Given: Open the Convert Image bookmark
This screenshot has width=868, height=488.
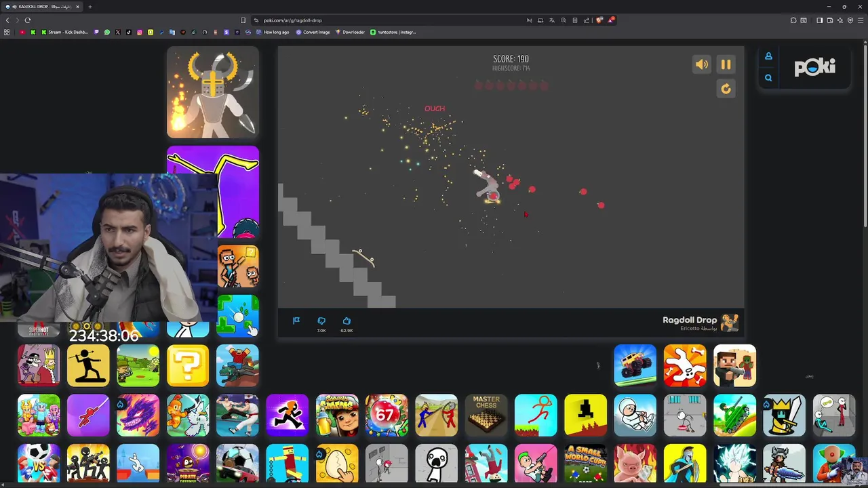Looking at the screenshot, I should tap(313, 32).
